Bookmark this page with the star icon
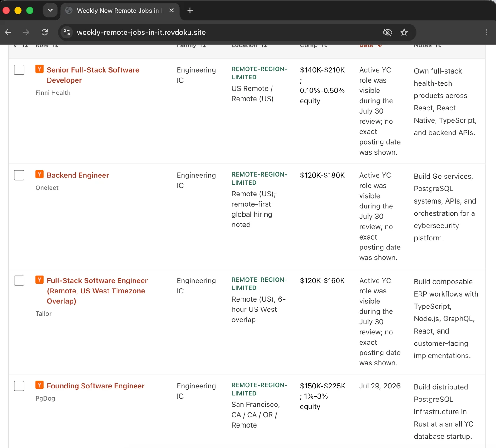The height and width of the screenshot is (448, 496). tap(404, 32)
